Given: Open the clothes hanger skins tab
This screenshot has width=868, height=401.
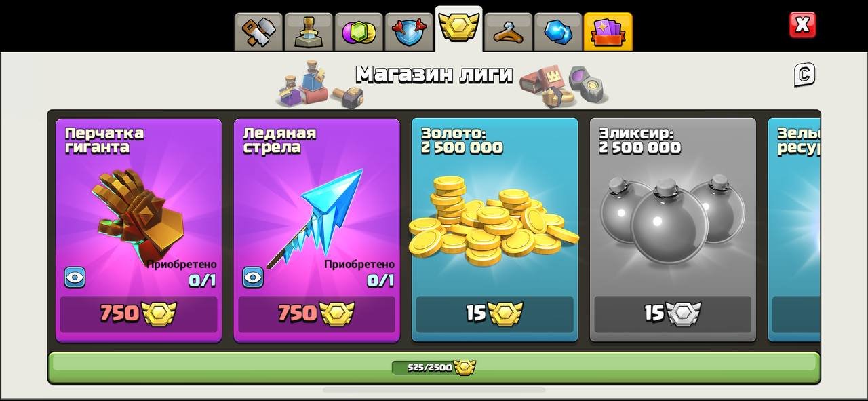Looking at the screenshot, I should coord(508,32).
